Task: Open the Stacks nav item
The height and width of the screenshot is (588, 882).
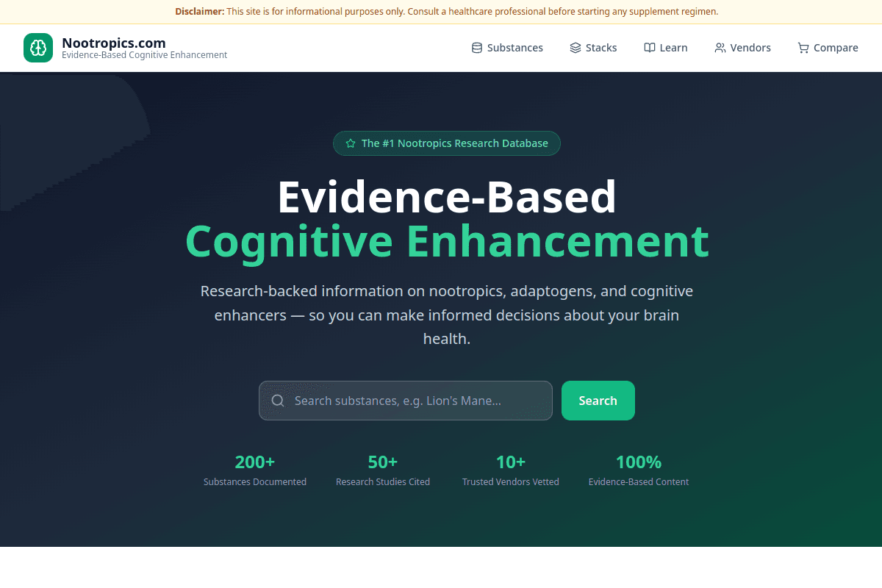Action: click(x=593, y=48)
